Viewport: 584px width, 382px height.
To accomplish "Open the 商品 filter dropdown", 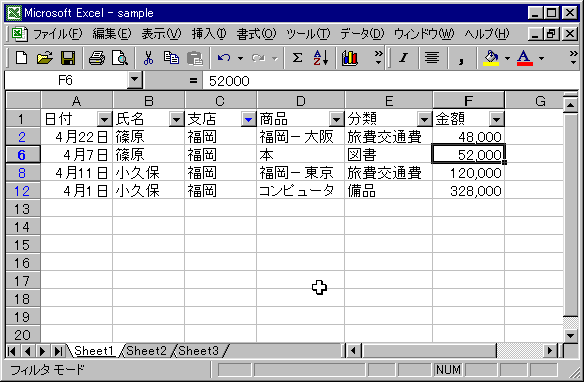I will pyautogui.click(x=336, y=120).
